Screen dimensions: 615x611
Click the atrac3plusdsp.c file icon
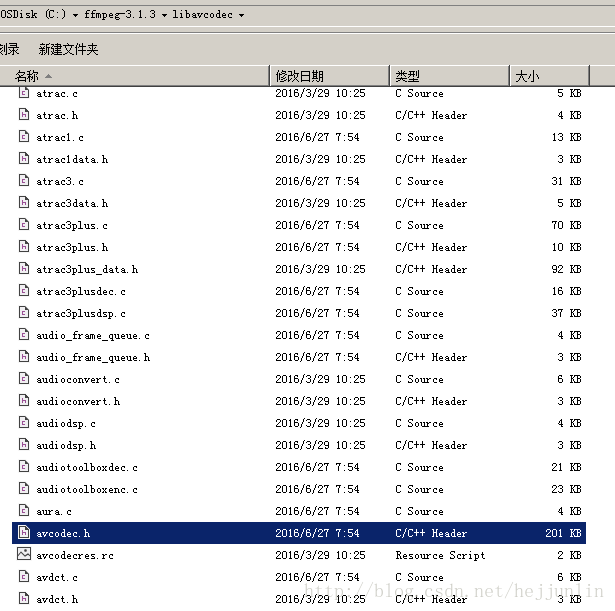[24, 312]
